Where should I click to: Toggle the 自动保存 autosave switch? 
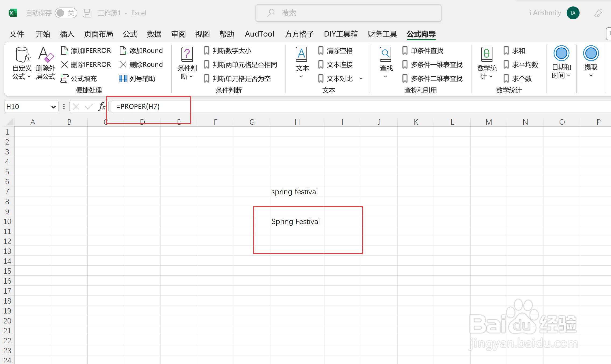click(x=66, y=13)
